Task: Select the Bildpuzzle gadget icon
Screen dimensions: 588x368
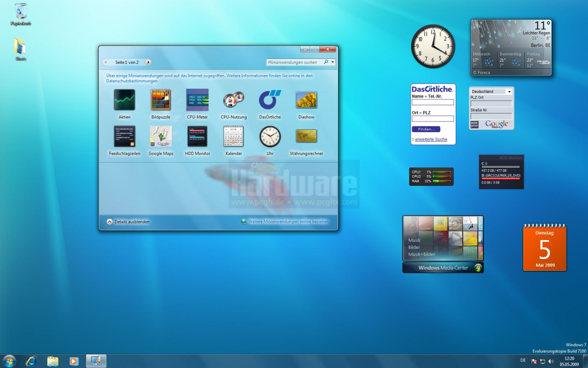Action: (161, 100)
